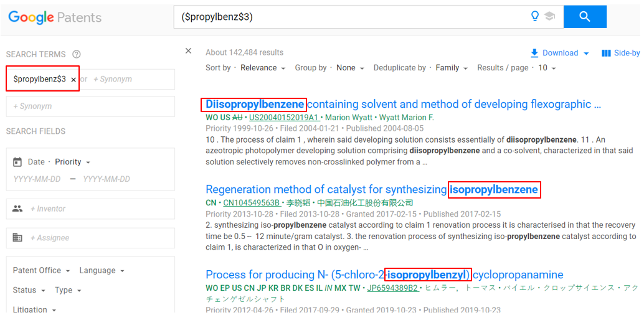Click the SEARCH TERMS heading
Image resolution: width=644 pixels, height=315 pixels.
[x=36, y=54]
